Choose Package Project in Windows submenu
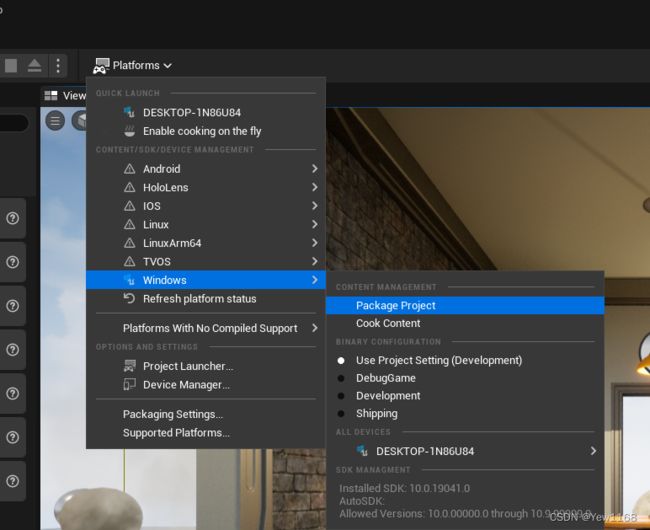Image resolution: width=650 pixels, height=530 pixels. coord(465,305)
